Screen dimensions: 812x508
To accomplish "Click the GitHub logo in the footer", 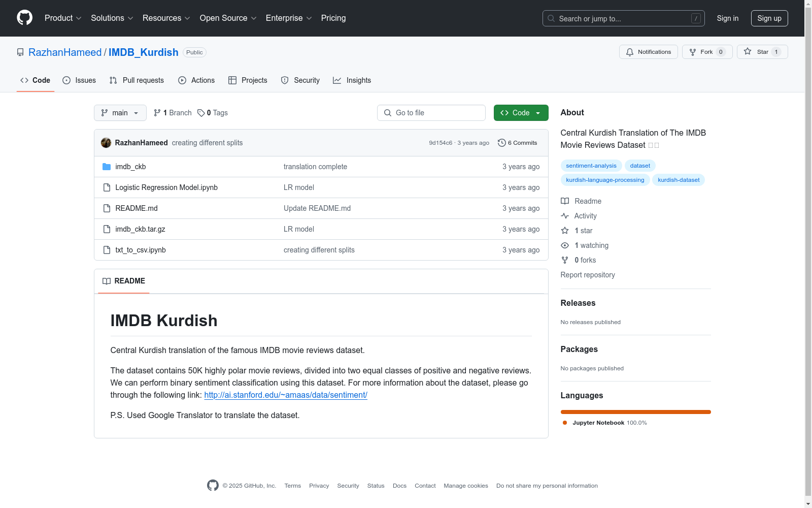I will coord(213,486).
